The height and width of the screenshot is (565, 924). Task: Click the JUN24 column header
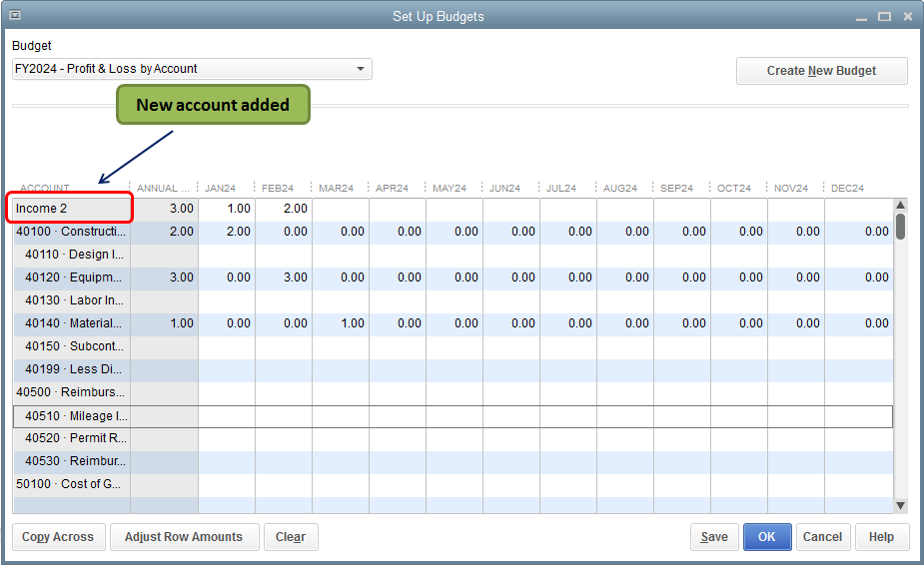point(505,188)
